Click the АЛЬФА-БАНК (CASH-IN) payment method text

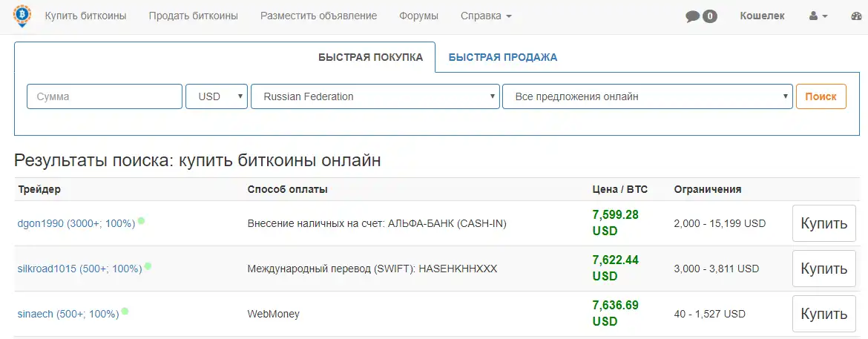click(377, 224)
